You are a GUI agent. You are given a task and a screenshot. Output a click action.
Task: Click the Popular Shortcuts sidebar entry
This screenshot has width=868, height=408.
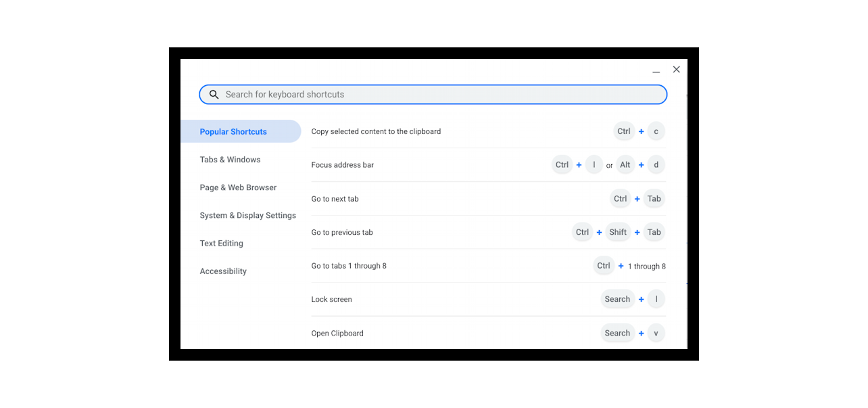[233, 131]
